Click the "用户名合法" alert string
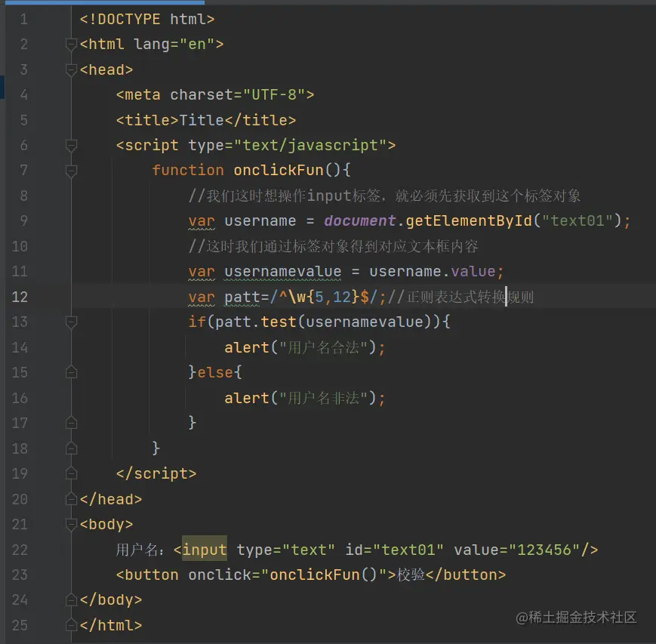The image size is (656, 644). (323, 347)
